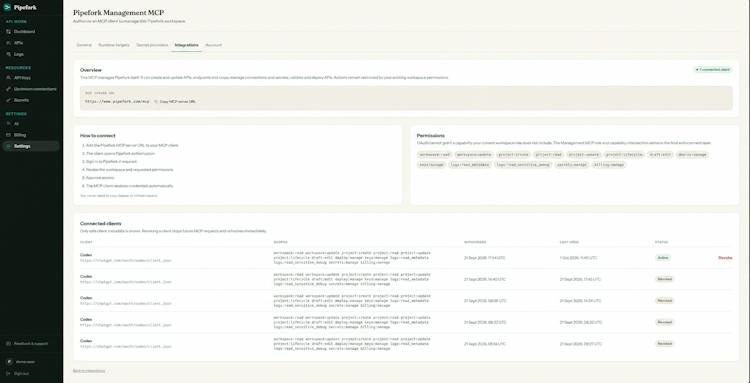Screen dimensions: 750x383
Task: Click the workspace:read permission chip
Action: pyautogui.click(x=435, y=155)
